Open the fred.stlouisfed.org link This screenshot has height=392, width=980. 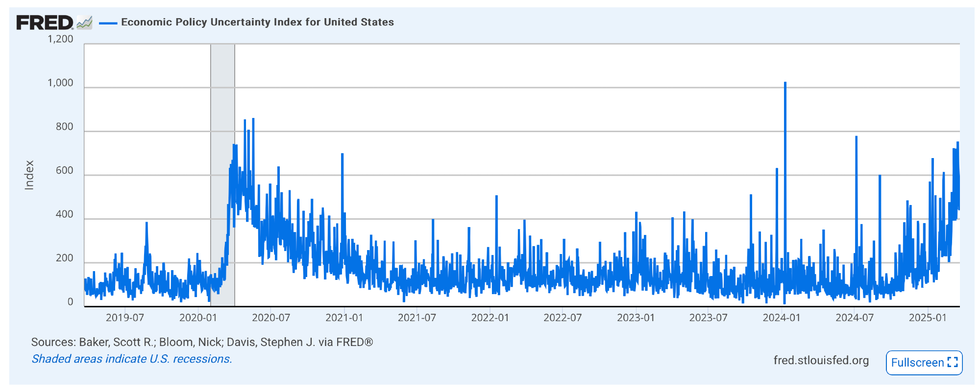821,361
